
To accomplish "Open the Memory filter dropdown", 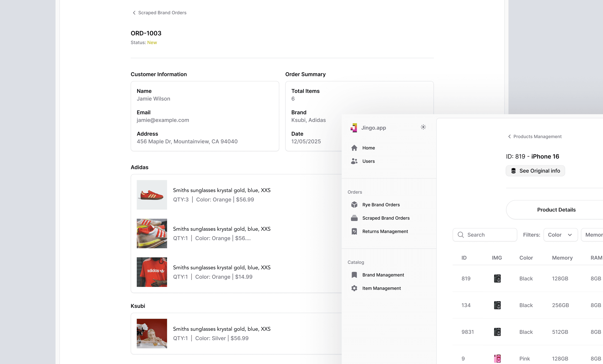I will pyautogui.click(x=592, y=235).
